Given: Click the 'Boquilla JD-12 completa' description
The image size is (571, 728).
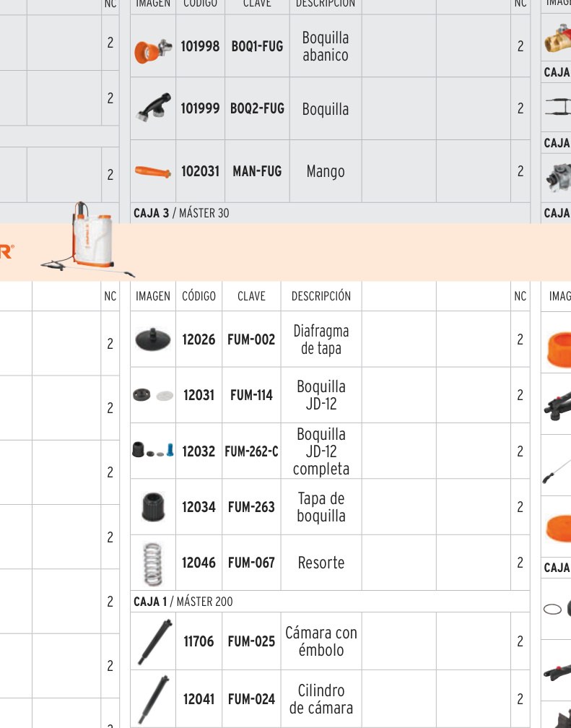Looking at the screenshot, I should click(x=321, y=451).
